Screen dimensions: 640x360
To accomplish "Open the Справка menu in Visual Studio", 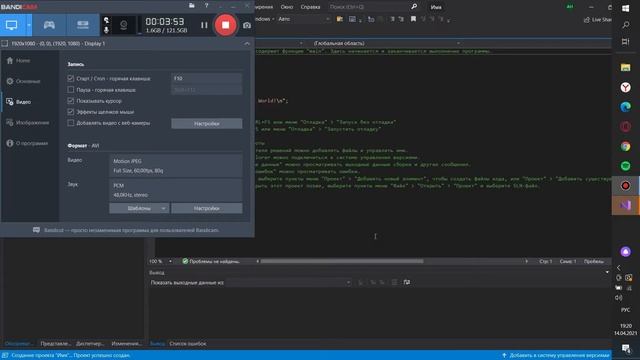I will coord(310,7).
